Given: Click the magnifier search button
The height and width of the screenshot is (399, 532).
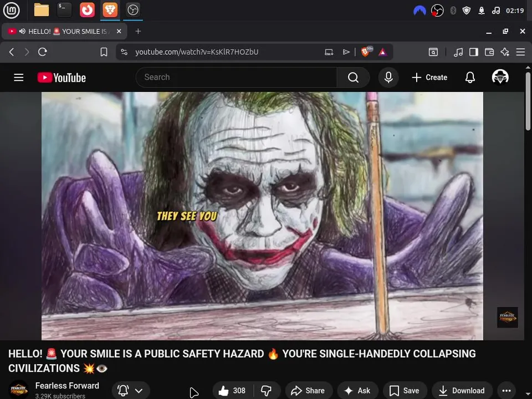Looking at the screenshot, I should point(353,78).
